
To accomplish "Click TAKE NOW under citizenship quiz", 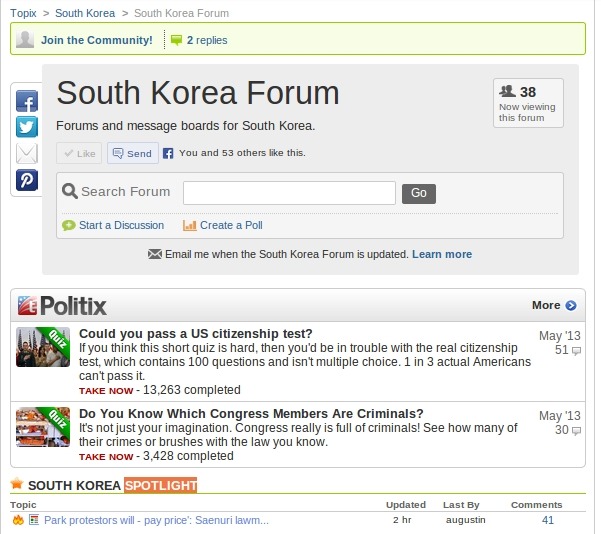I will coord(106,391).
